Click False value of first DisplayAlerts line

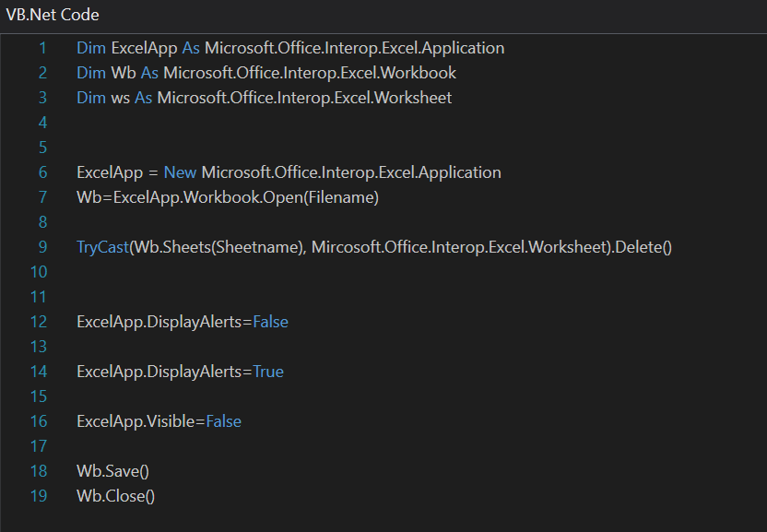click(x=271, y=322)
